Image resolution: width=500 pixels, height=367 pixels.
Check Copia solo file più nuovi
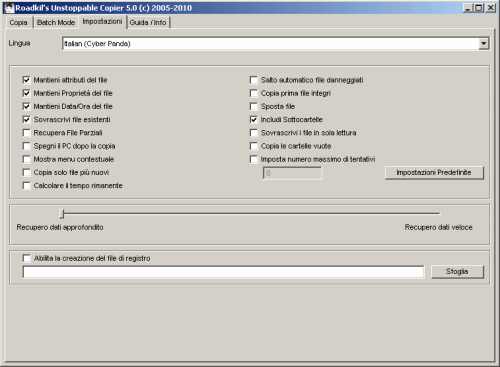(x=26, y=172)
